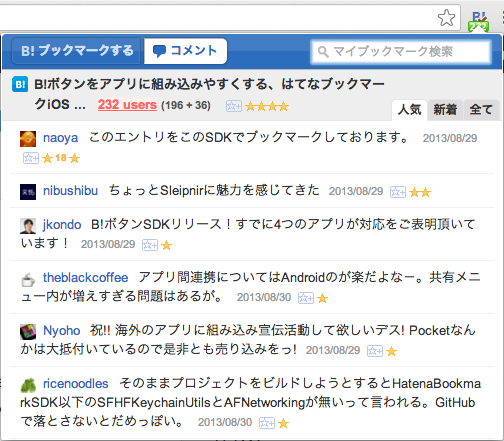Image resolution: width=504 pixels, height=441 pixels.
Task: Click nibushibu's avatar
Action: [x=28, y=192]
